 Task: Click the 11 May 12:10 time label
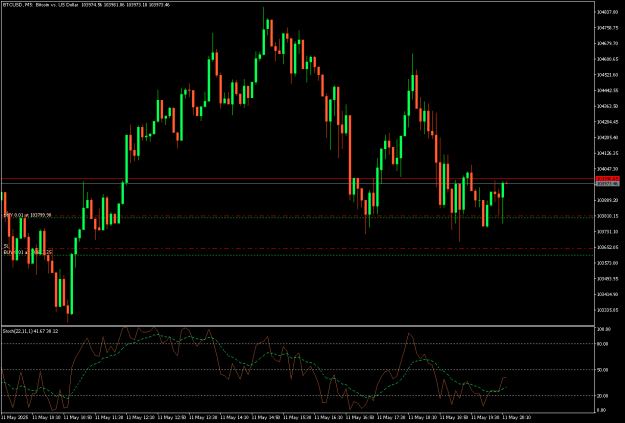point(140,417)
